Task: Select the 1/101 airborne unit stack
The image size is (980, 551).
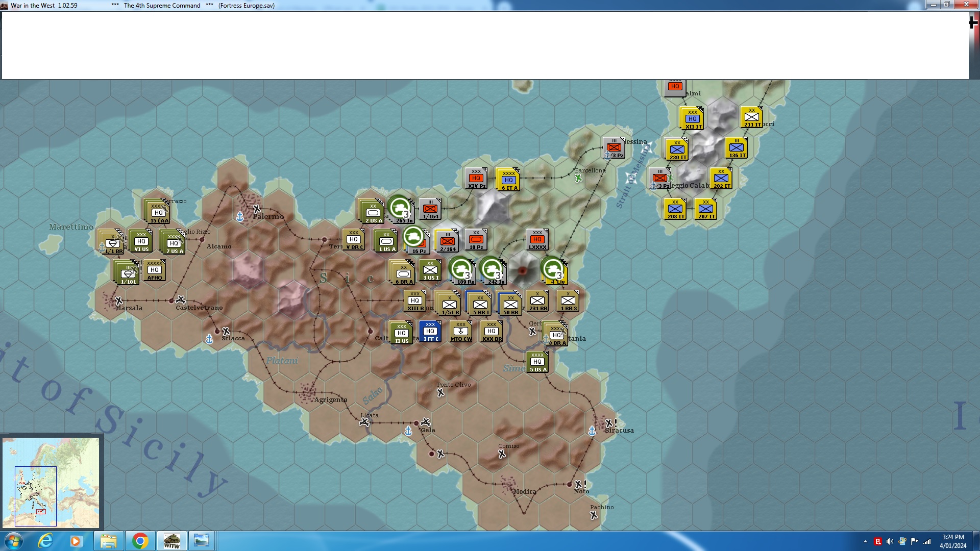Action: (x=126, y=271)
